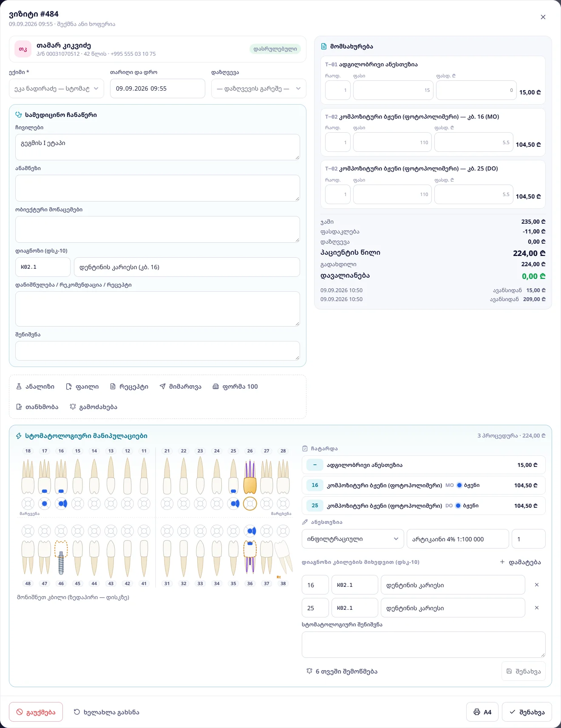Click tooth 17 surface disc
This screenshot has height=728, width=561.
pyautogui.click(x=45, y=504)
